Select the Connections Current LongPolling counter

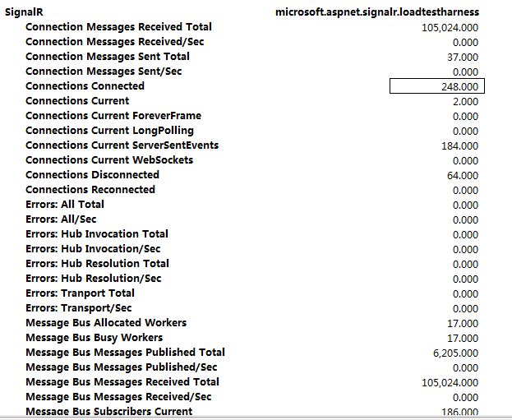point(109,131)
